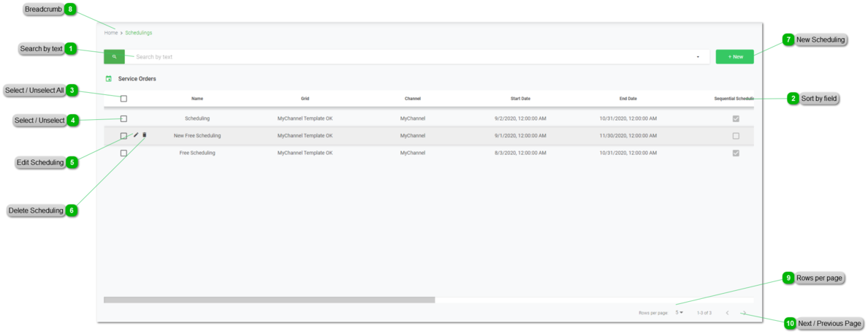Check the Free Scheduling row checkbox
Viewport: 868px width, 334px height.
pyautogui.click(x=123, y=153)
